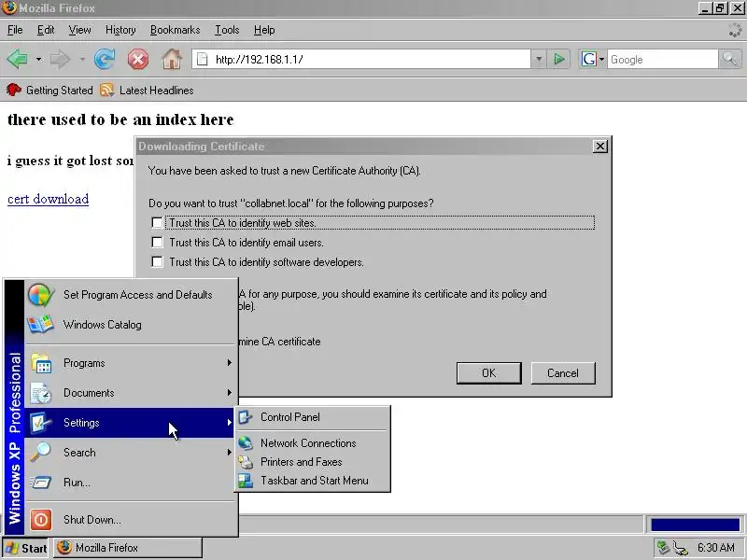This screenshot has height=560, width=747.
Task: Open Set Program Access and Defaults
Action: (131, 295)
